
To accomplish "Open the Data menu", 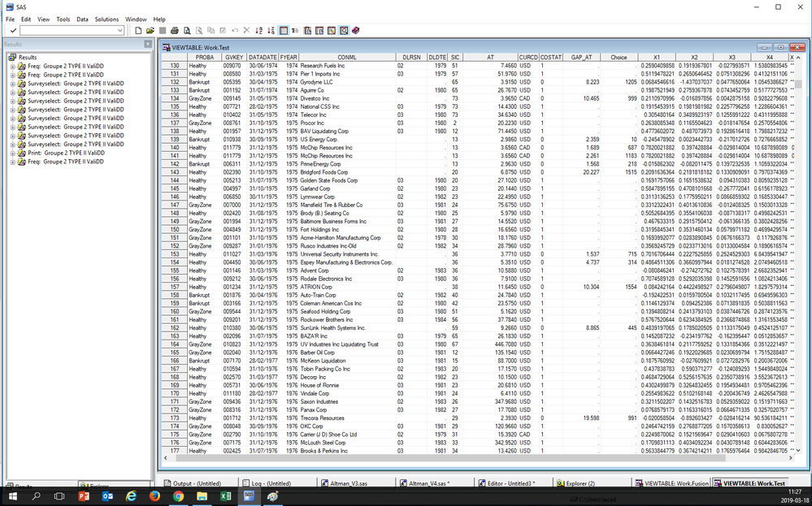I will point(82,19).
